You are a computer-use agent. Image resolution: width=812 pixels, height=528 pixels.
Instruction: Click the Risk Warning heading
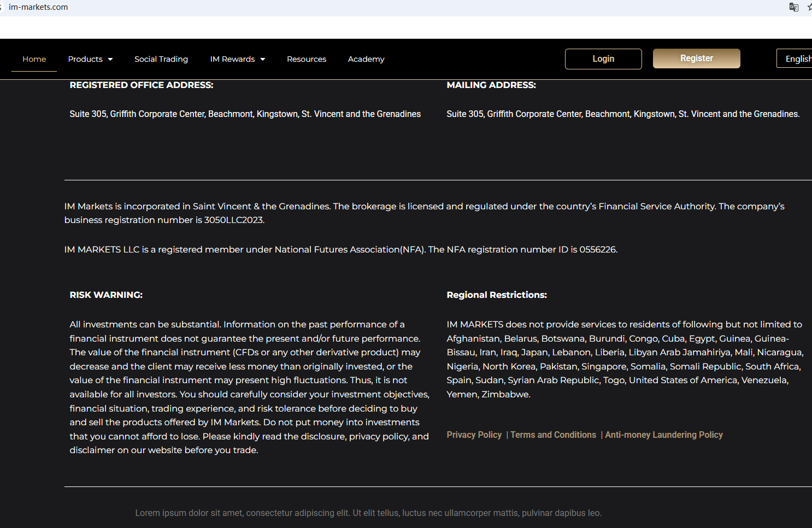pos(106,295)
